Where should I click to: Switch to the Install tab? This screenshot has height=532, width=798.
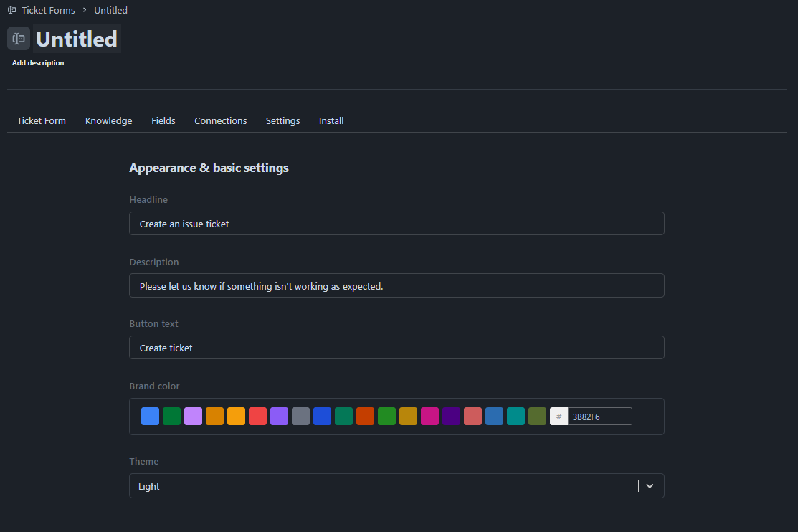click(x=331, y=121)
